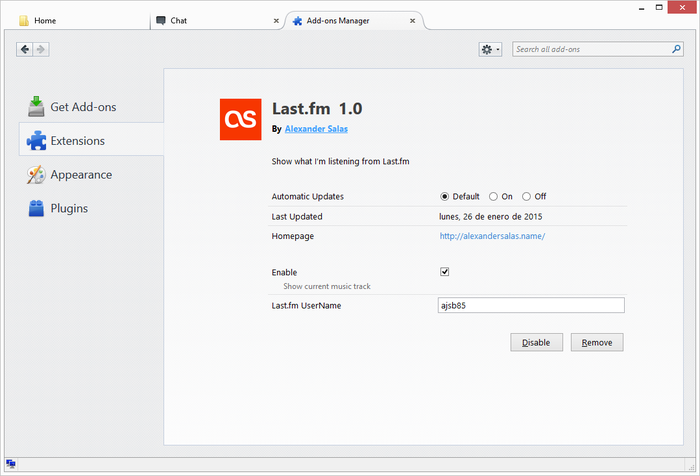Go forward with the right arrow button
This screenshot has height=476, width=700.
point(41,49)
